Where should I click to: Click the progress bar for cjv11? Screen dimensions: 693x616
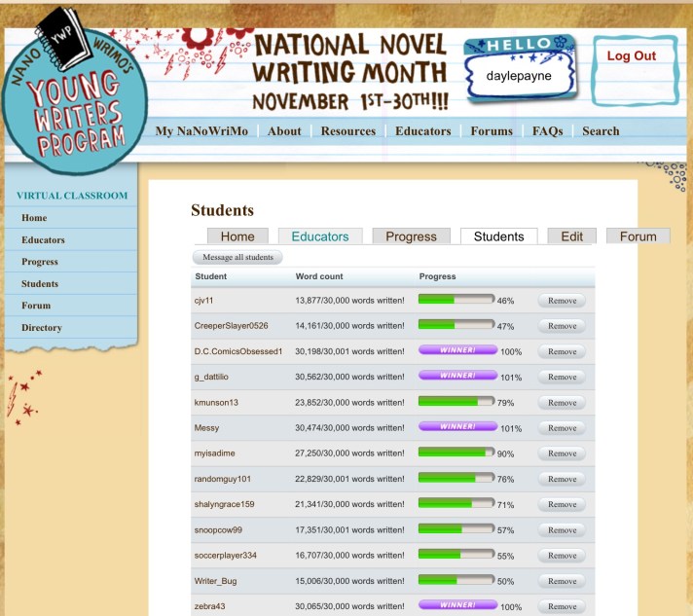[456, 300]
